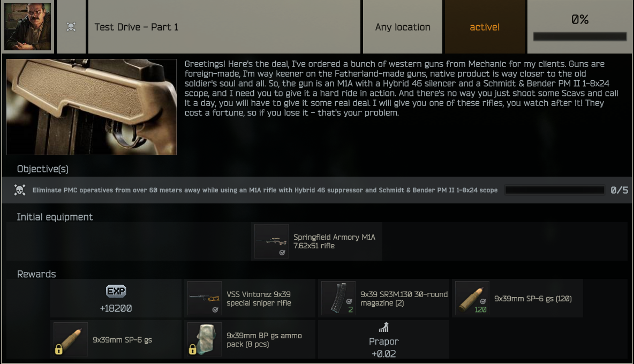Inspect the VSS Vintorez rifle icon
634x364 pixels.
point(205,298)
